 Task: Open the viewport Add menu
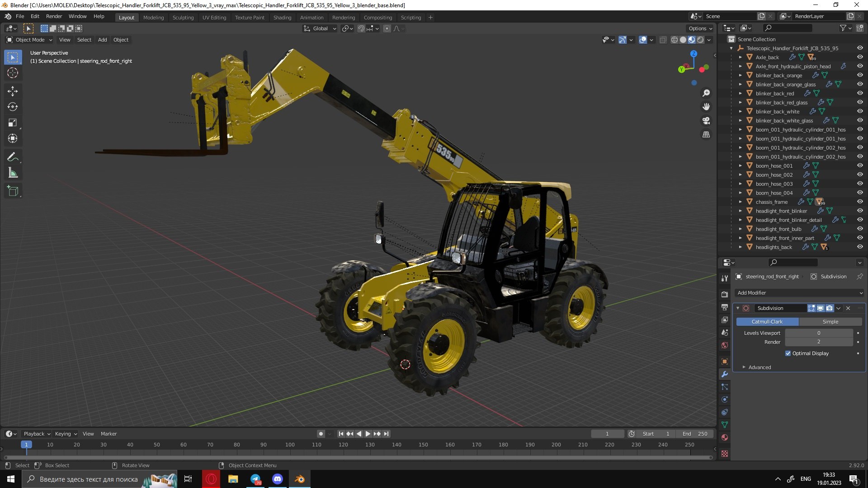[x=103, y=40]
